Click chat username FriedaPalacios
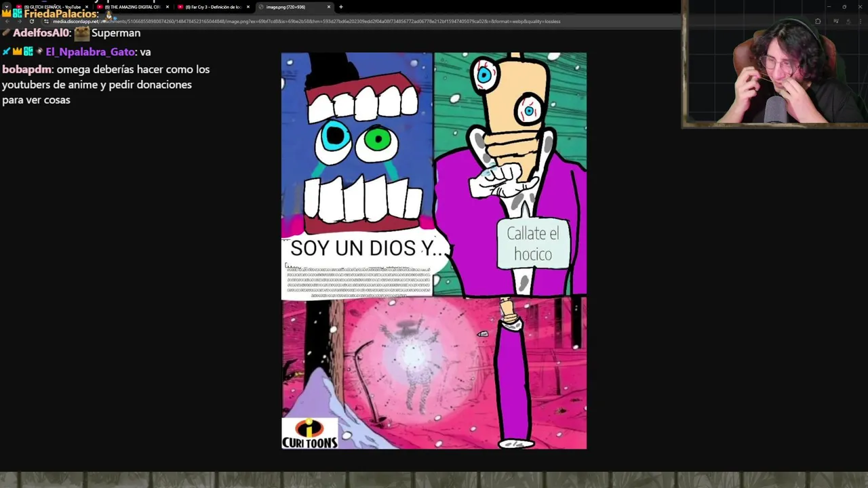868x488 pixels. pos(61,14)
